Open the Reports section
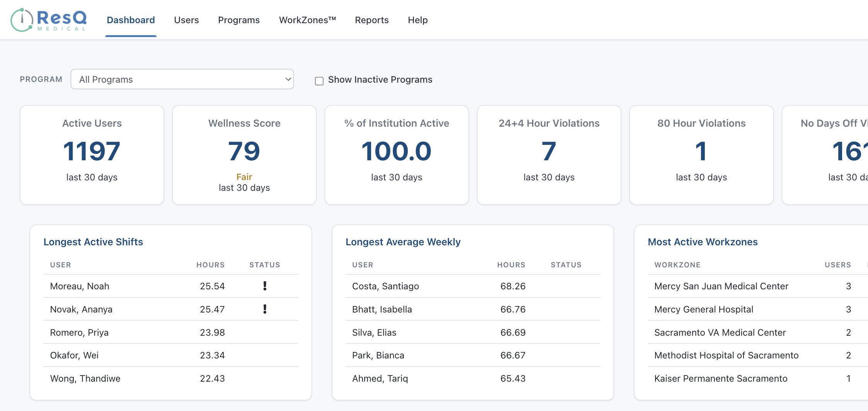 pos(372,20)
